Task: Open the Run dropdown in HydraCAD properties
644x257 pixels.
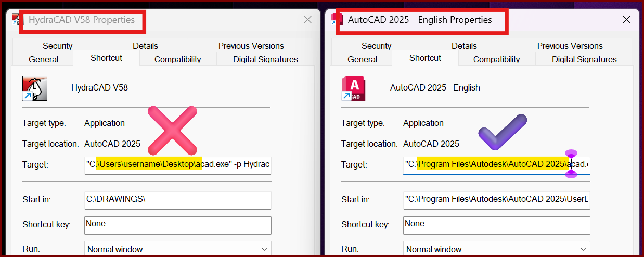Action: [x=178, y=249]
